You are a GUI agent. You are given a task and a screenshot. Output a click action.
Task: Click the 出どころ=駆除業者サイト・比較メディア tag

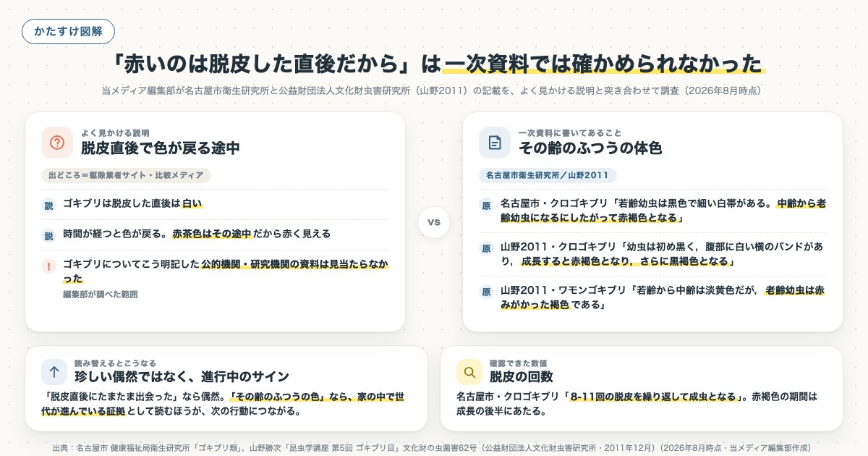click(126, 175)
